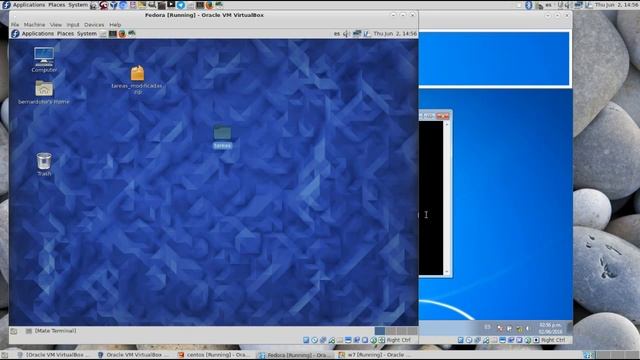Click show desktop button in Fedora bottom panel
Viewport: 640px width, 360px height.
[13, 331]
